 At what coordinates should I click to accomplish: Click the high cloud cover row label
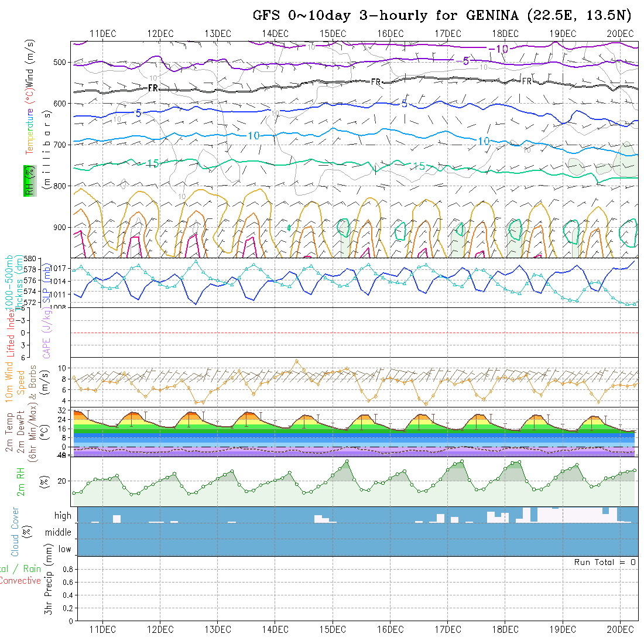(x=63, y=516)
